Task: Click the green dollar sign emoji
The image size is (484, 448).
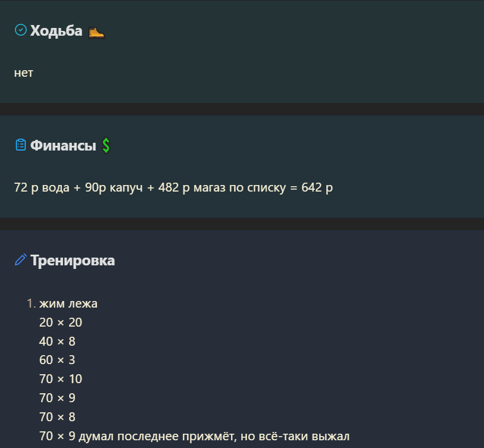Action: (106, 145)
